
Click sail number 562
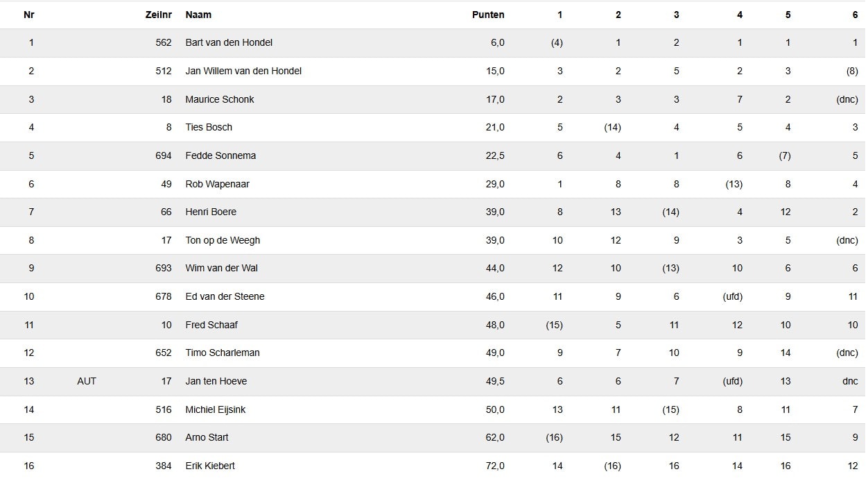(164, 42)
